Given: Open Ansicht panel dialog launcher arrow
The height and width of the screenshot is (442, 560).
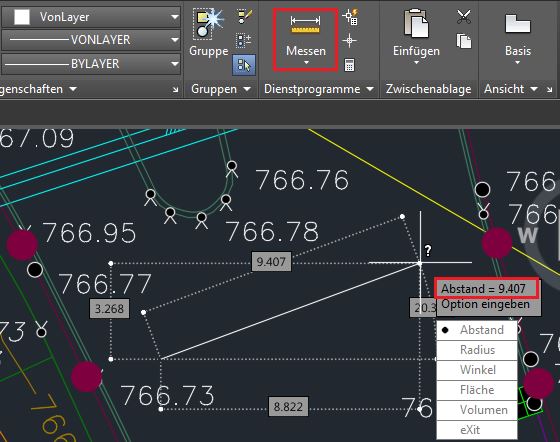Looking at the screenshot, I should pos(549,90).
